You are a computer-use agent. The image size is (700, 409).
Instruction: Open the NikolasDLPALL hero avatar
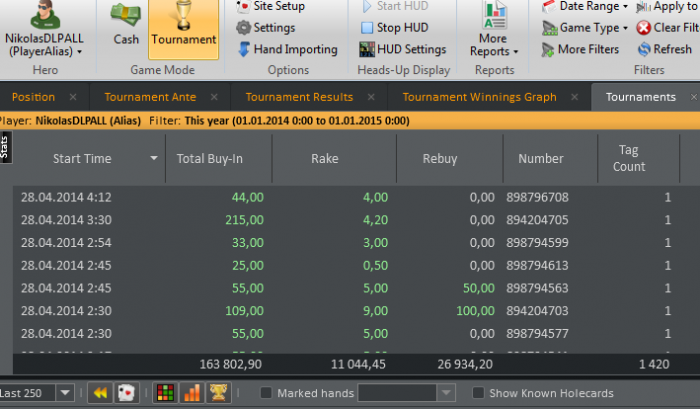(x=45, y=15)
